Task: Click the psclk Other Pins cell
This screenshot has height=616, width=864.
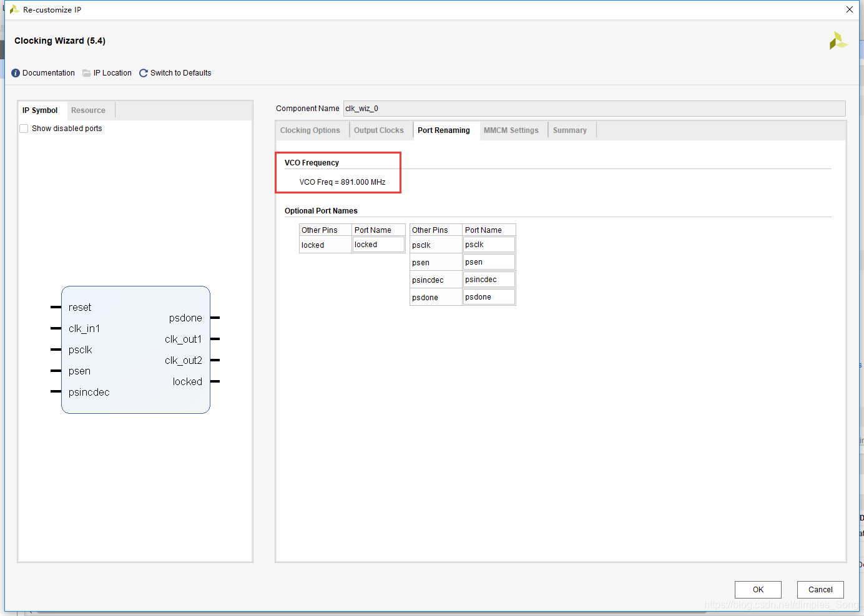Action: click(x=436, y=245)
